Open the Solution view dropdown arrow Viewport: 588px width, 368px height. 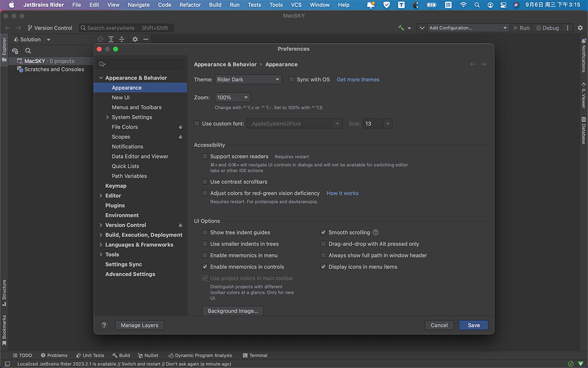tap(49, 40)
